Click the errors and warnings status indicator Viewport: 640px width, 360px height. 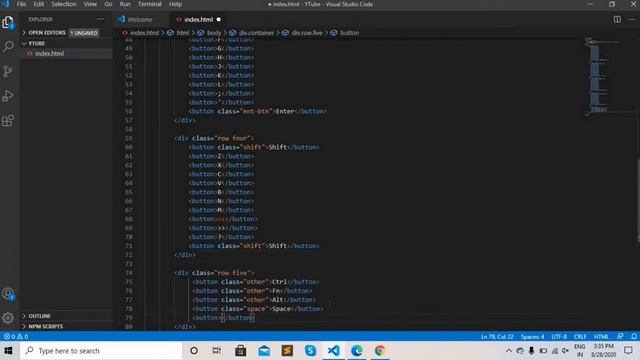pyautogui.click(x=16, y=336)
